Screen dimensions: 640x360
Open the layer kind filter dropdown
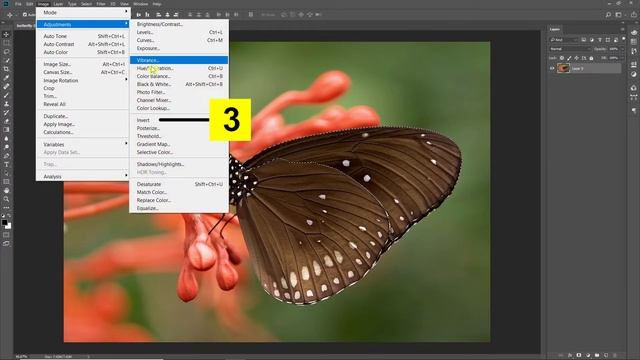564,40
